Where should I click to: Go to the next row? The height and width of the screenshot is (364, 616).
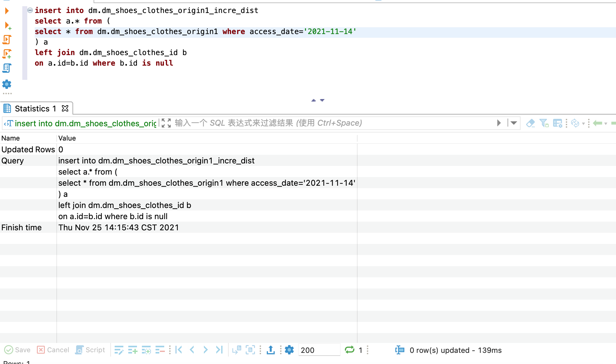(205, 350)
